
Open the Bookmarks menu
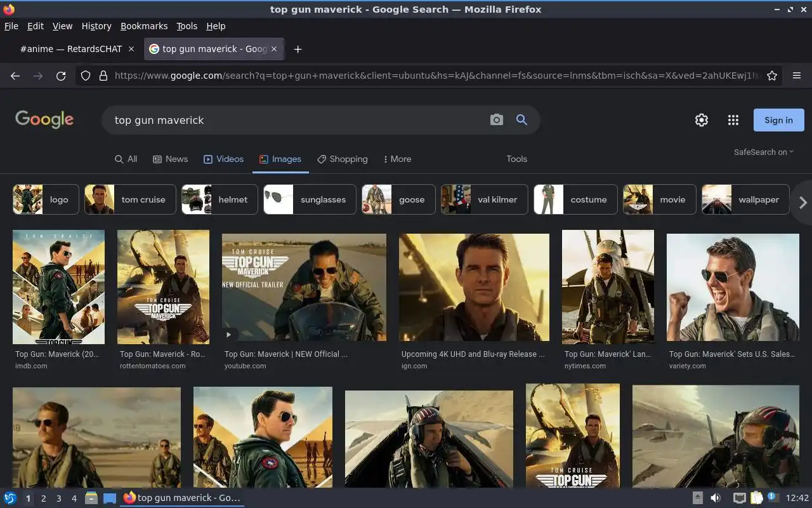click(144, 26)
